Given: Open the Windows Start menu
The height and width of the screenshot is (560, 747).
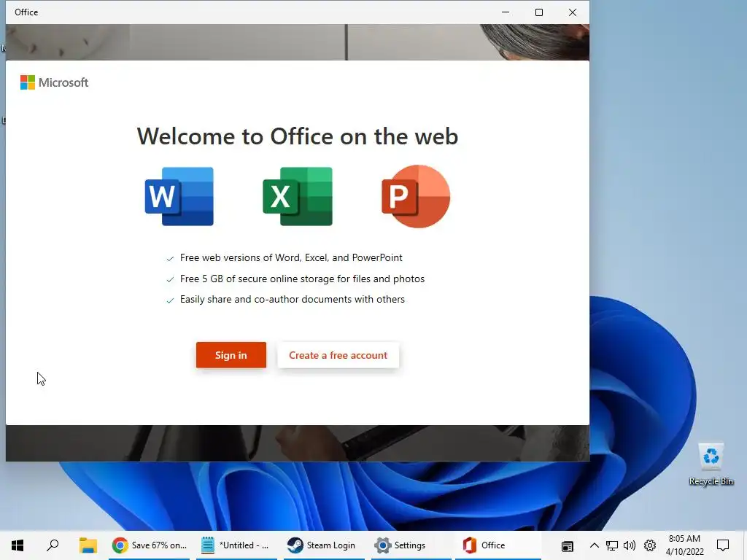Looking at the screenshot, I should (x=18, y=545).
